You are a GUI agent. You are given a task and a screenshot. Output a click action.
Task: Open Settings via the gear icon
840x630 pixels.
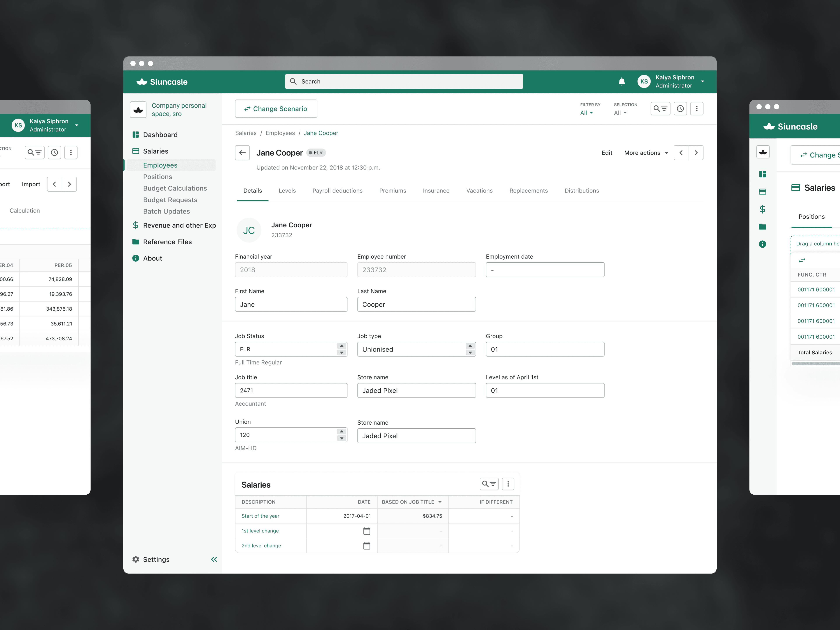tap(136, 559)
